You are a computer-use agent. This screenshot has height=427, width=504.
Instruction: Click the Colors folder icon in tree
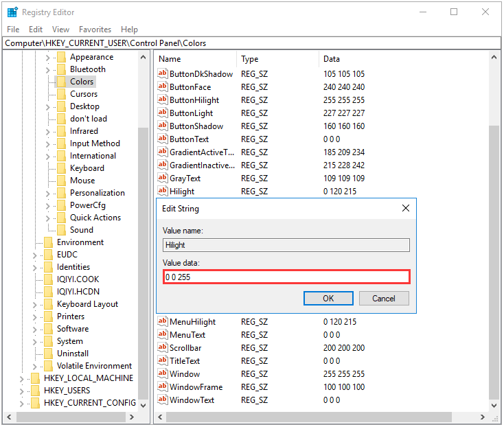(61, 82)
